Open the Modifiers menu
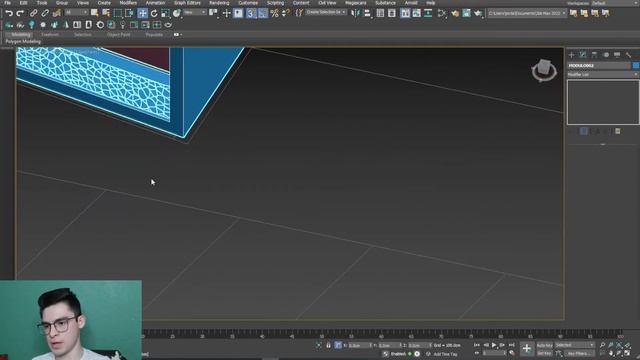The width and height of the screenshot is (640, 360). tap(128, 3)
